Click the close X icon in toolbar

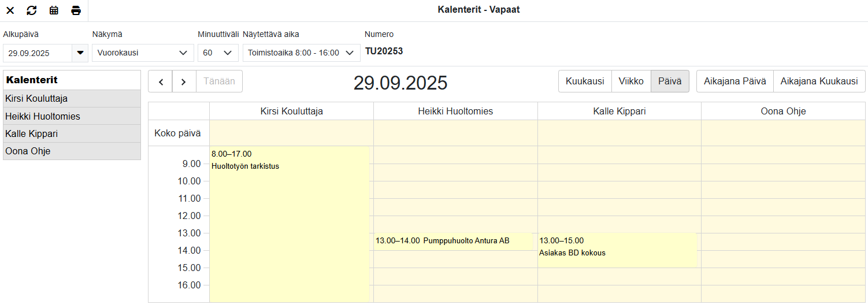click(x=10, y=10)
